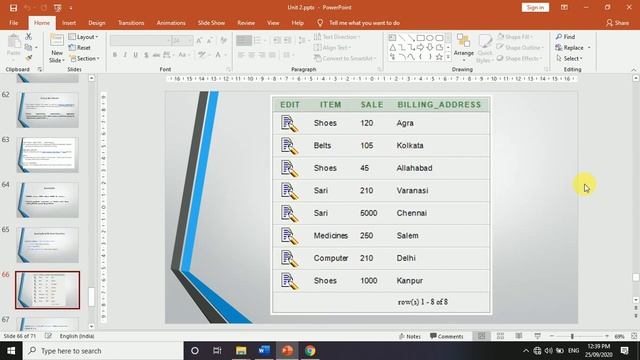This screenshot has width=640, height=360.
Task: Open the Section dropdown
Action: [x=84, y=58]
